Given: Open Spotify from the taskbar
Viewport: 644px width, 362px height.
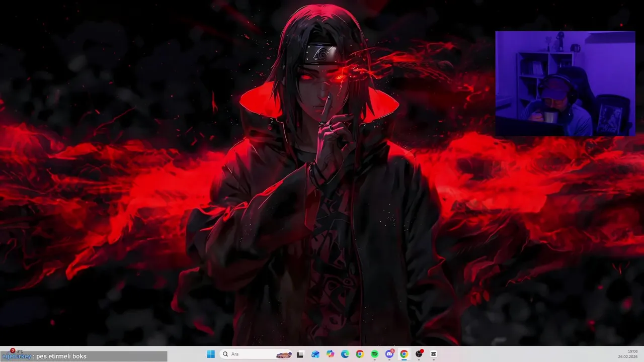Looking at the screenshot, I should pyautogui.click(x=375, y=354).
